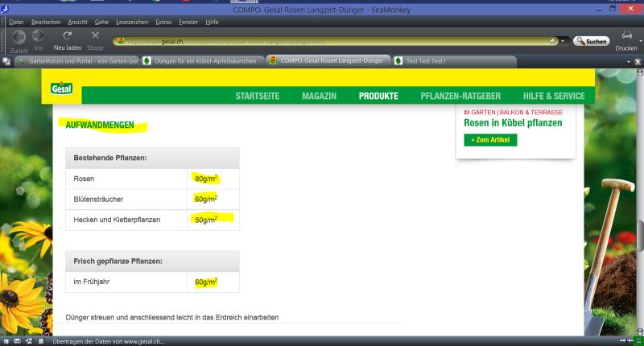644x346 pixels.
Task: Click the 80g/m² value for Rosen
Action: 206,179
